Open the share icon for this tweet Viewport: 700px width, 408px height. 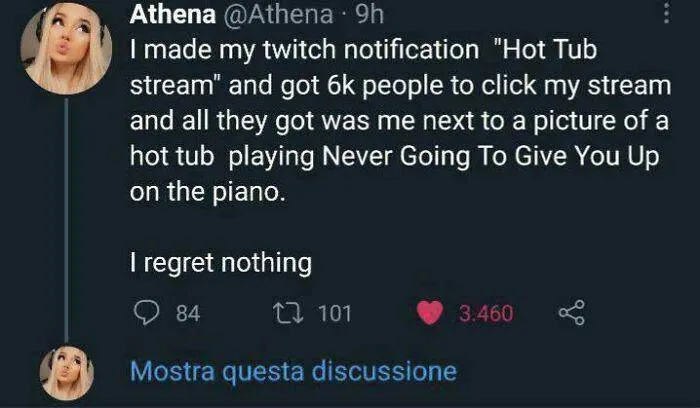570,313
